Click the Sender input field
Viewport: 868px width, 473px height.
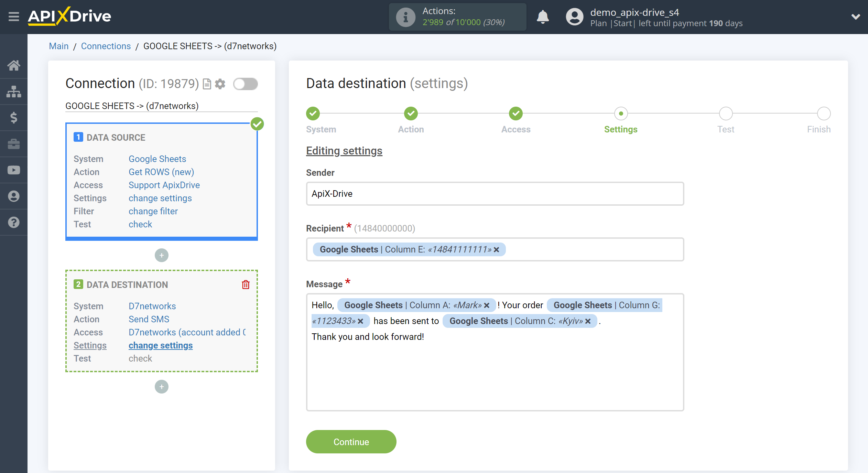point(495,194)
